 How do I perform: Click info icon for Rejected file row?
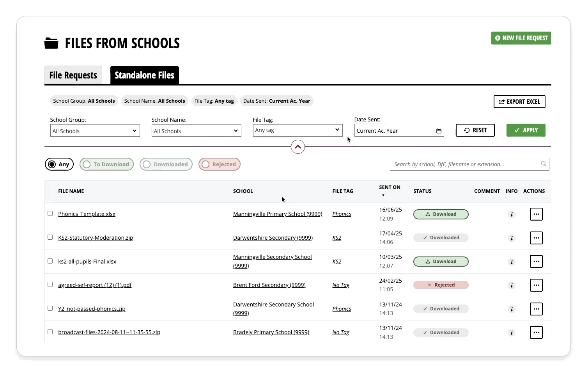[x=512, y=285]
